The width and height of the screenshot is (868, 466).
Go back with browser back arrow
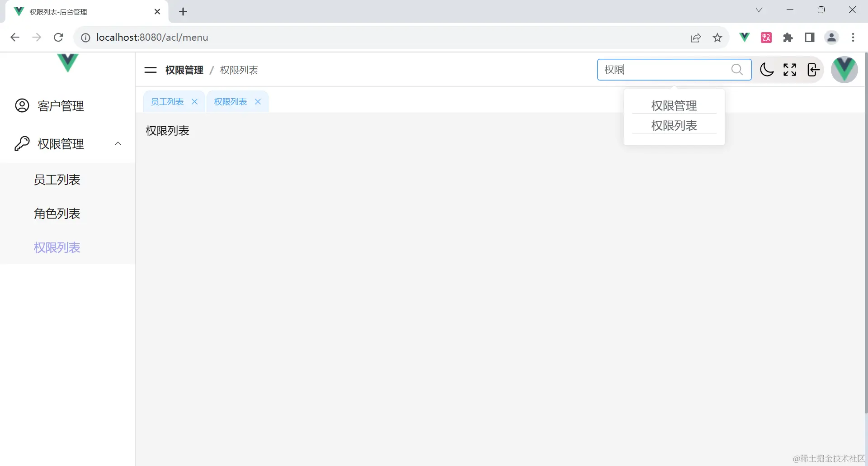(15, 38)
